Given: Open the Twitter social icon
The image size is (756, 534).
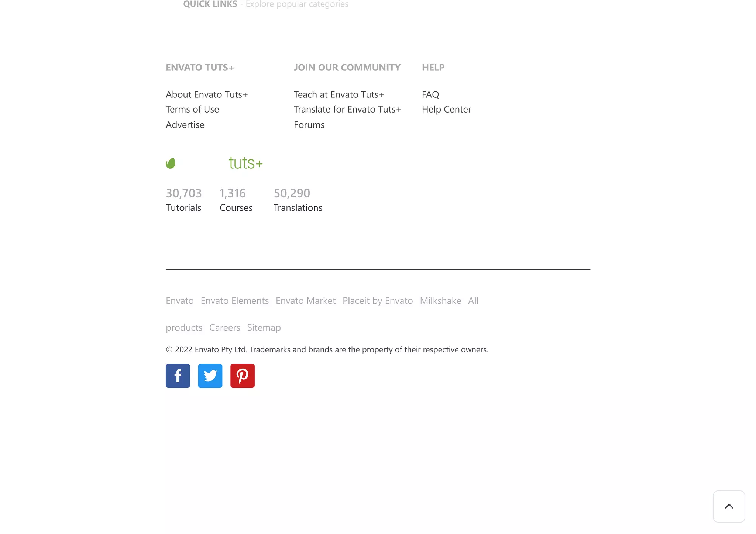Looking at the screenshot, I should [x=210, y=376].
